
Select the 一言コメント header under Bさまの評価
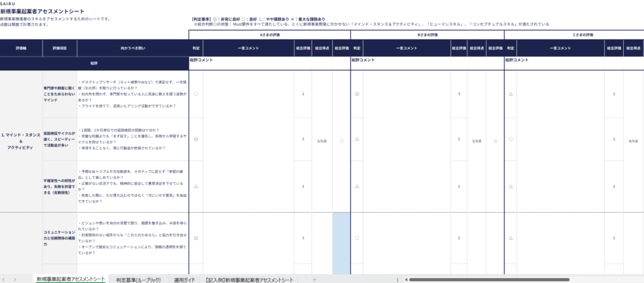click(407, 48)
